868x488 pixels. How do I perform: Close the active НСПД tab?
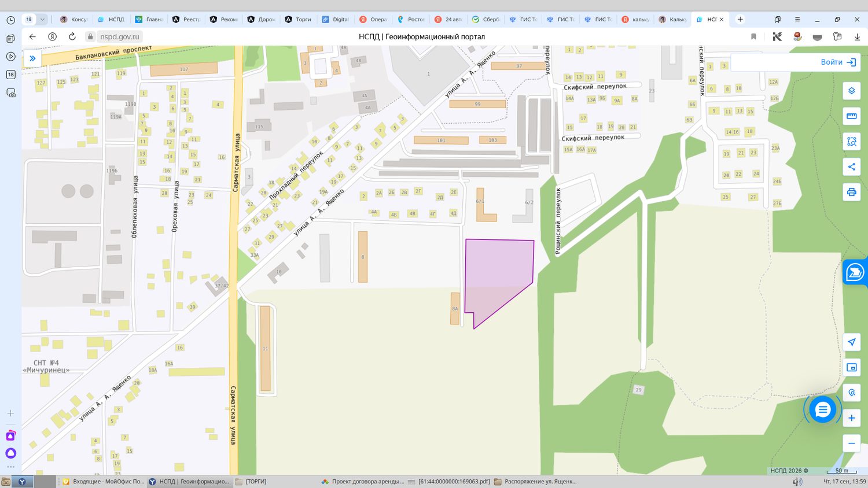pos(722,20)
